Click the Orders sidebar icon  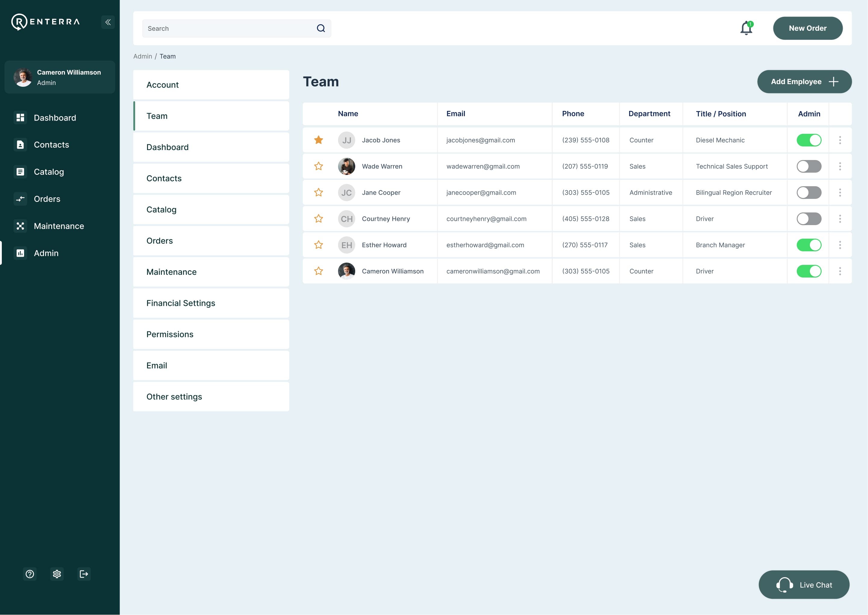click(x=20, y=199)
